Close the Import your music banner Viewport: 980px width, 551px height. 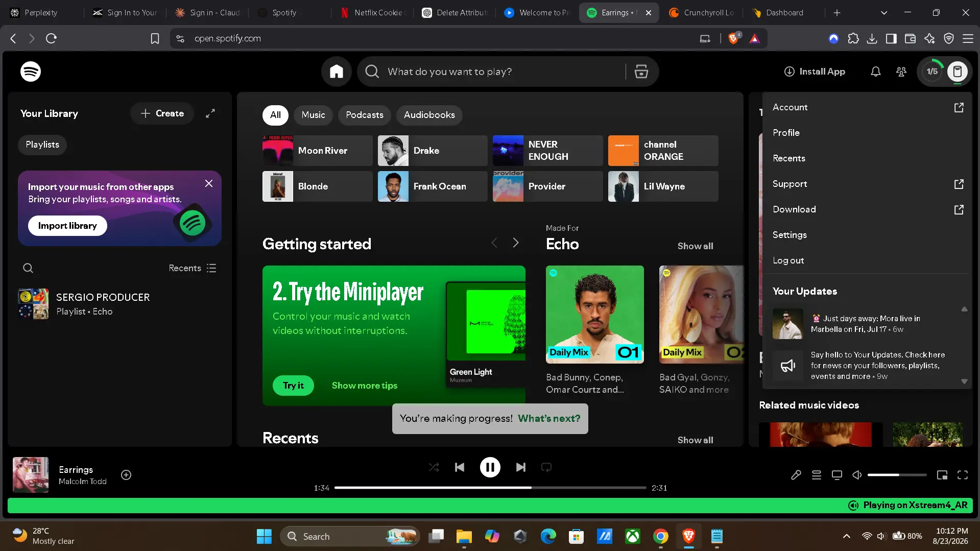coord(209,183)
